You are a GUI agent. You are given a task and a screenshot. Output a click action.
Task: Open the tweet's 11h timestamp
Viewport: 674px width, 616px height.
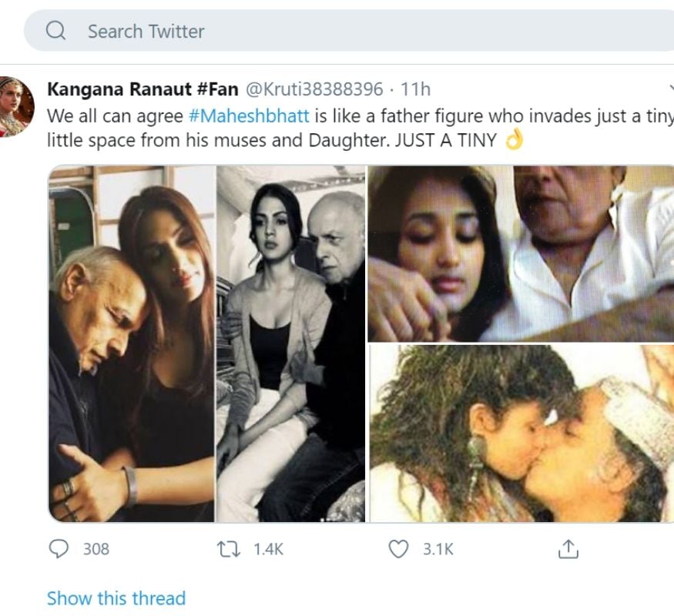[x=416, y=89]
